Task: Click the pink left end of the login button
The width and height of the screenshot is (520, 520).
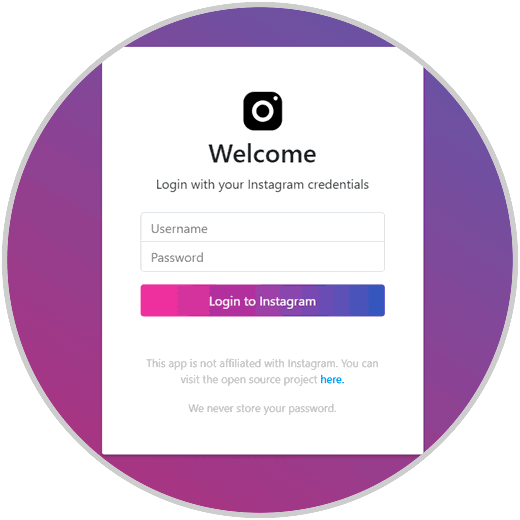Action: pyautogui.click(x=158, y=300)
